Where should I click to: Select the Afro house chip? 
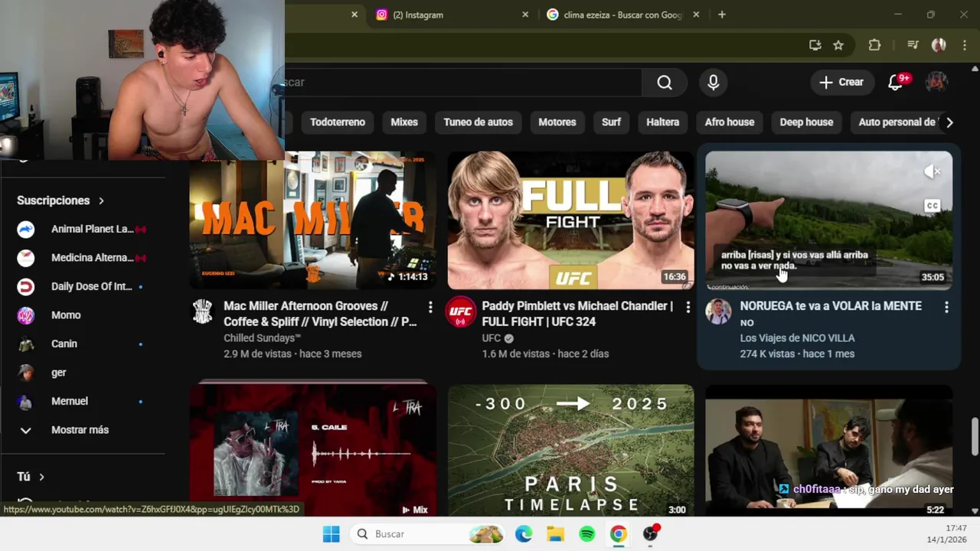click(x=730, y=122)
